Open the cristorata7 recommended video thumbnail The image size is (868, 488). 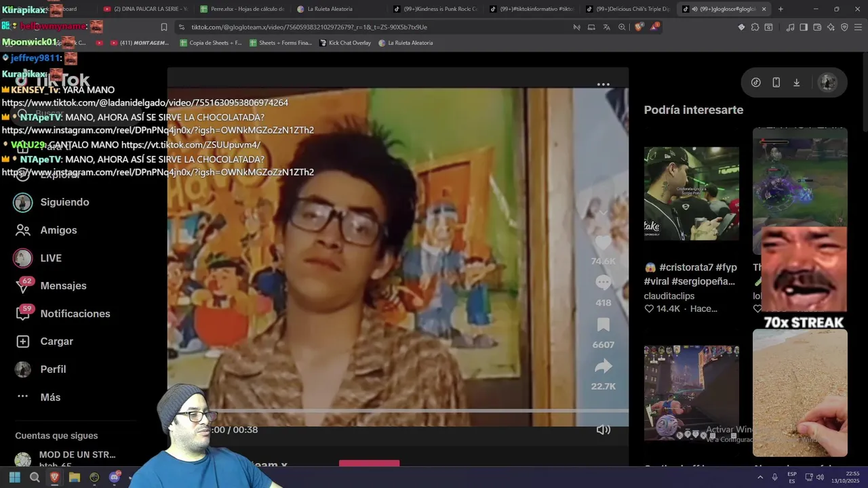691,193
